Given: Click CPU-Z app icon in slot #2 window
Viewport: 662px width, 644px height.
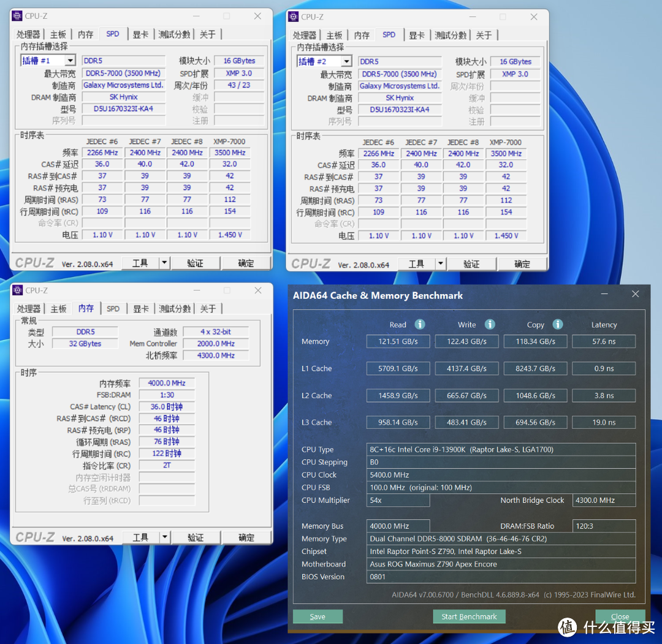Looking at the screenshot, I should click(294, 17).
